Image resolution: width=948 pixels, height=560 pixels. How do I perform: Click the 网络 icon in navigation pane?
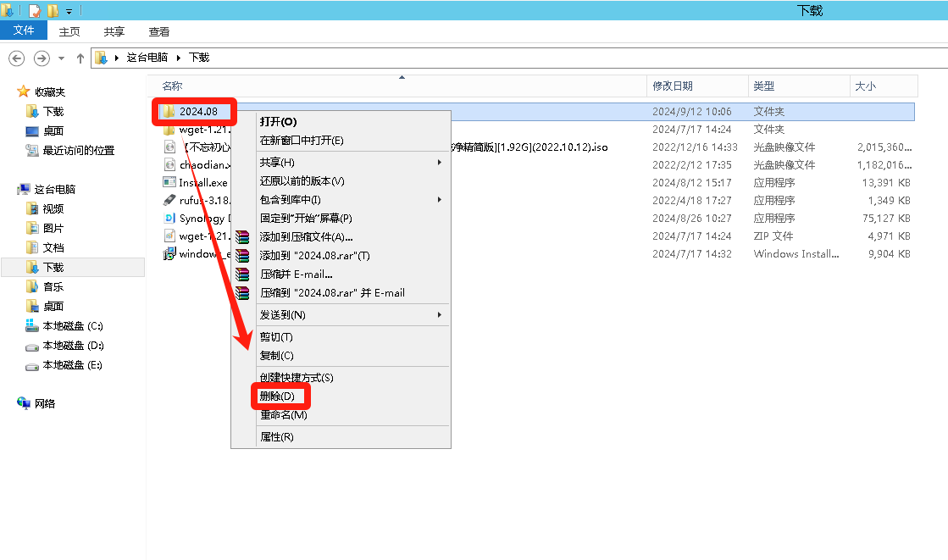tap(24, 403)
